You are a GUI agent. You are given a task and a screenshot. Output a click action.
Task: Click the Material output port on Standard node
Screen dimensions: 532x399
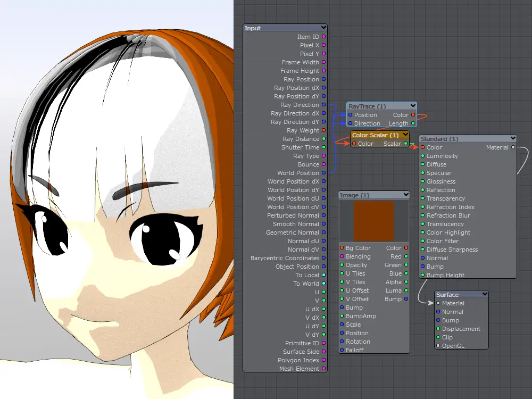click(x=513, y=147)
